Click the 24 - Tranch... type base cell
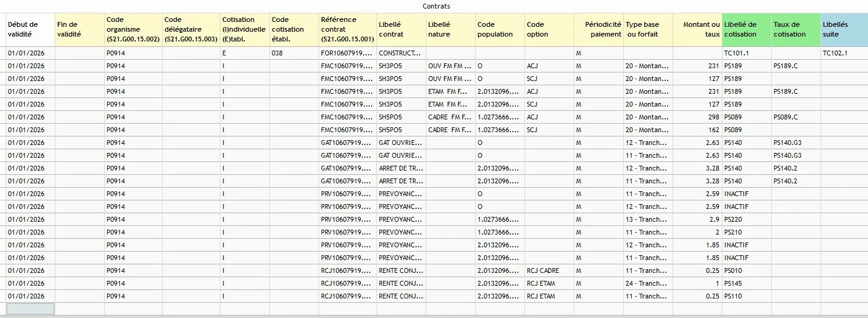 [x=648, y=283]
